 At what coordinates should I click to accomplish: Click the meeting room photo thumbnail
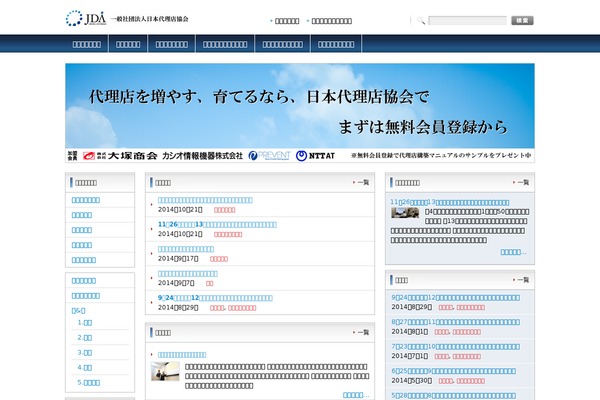(405, 213)
